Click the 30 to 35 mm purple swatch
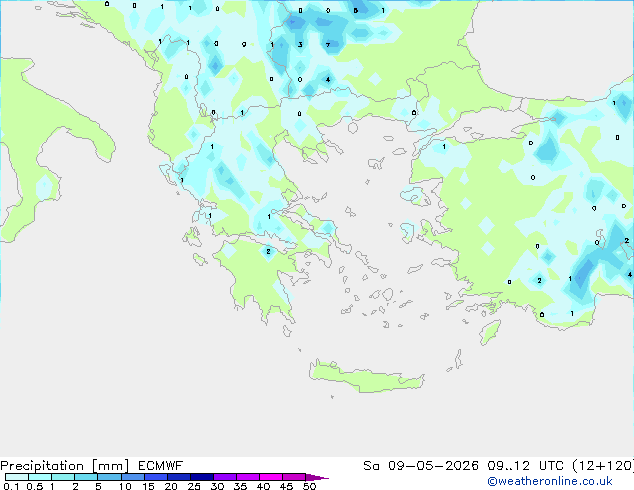634x490 pixels. [x=225, y=477]
